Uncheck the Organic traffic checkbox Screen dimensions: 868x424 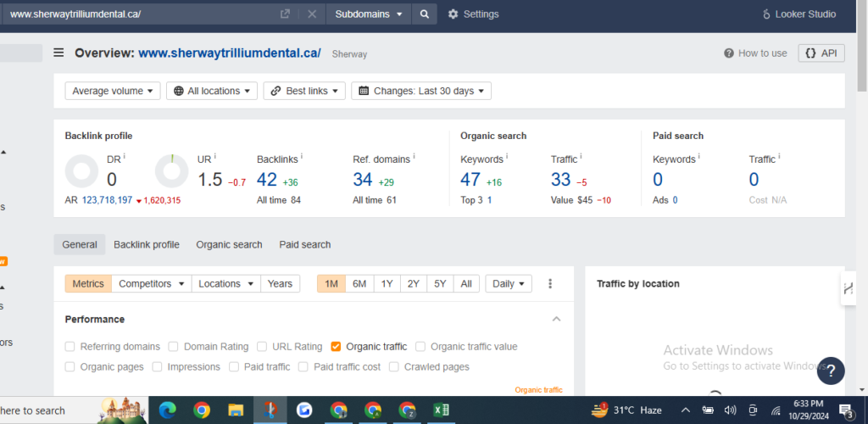click(x=337, y=346)
